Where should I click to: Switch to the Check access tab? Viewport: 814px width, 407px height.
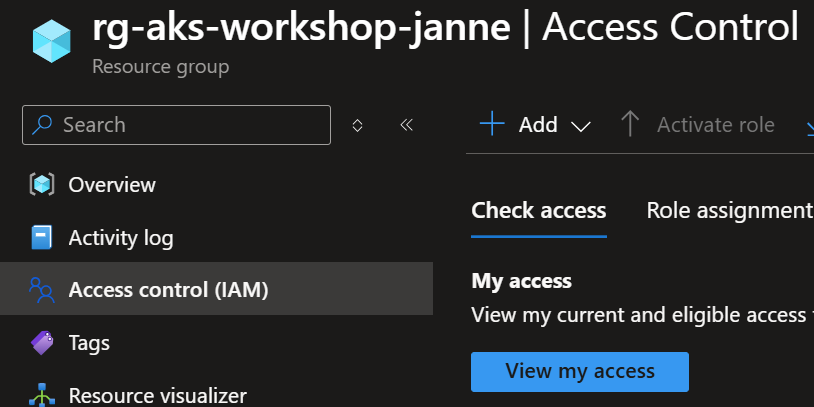click(538, 210)
